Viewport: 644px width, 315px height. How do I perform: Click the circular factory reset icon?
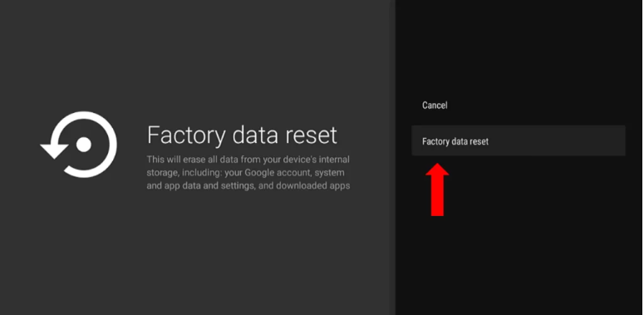[x=79, y=145]
